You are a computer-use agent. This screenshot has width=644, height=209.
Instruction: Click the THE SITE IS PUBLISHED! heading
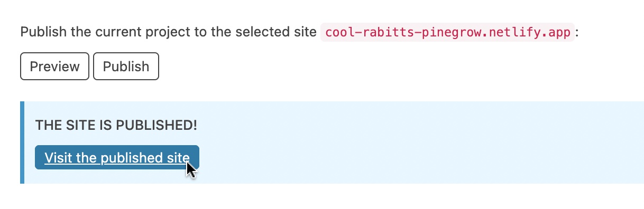point(116,126)
